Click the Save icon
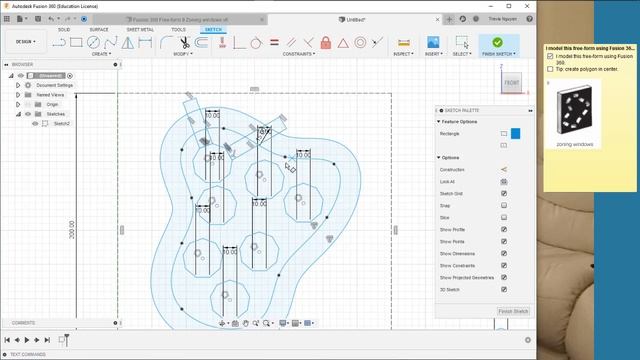Image resolution: width=640 pixels, height=360 pixels. 38,19
